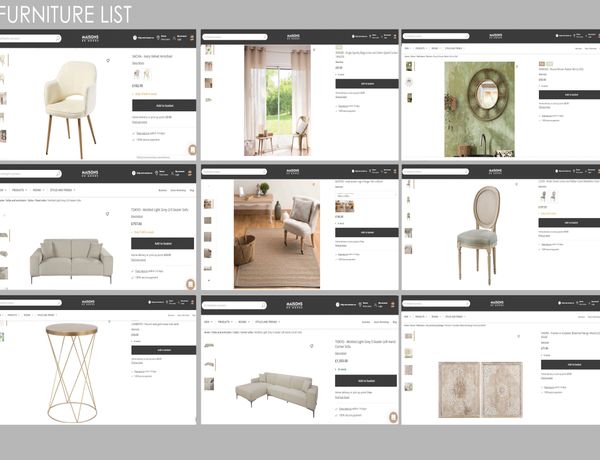The height and width of the screenshot is (460, 600).
Task: Click the wishlist heart above the grey sofa
Action: pos(109,211)
